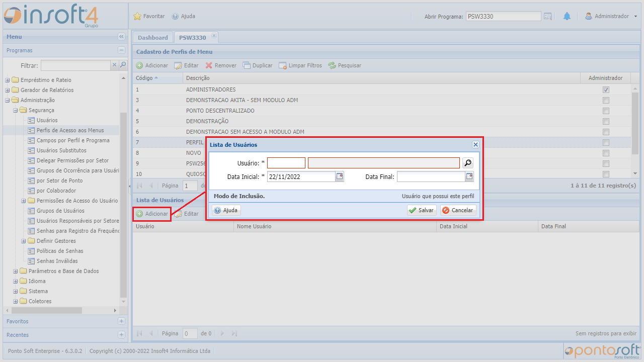Click the user search magnifier icon in dialog
This screenshot has width=644, height=362.
[x=468, y=163]
